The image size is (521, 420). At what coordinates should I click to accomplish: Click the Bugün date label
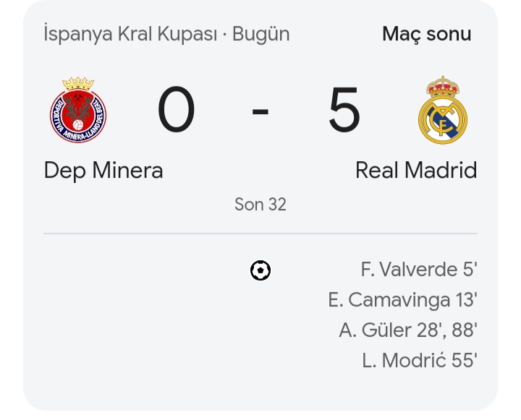(260, 34)
